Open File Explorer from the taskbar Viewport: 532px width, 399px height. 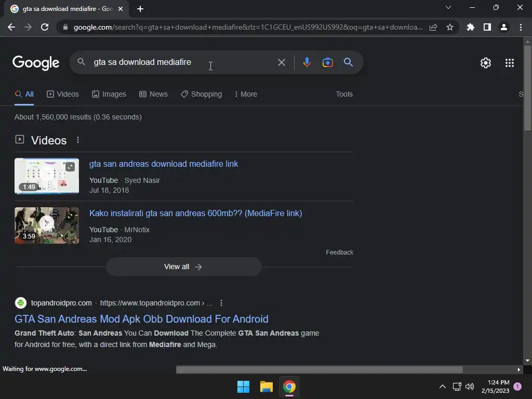point(267,387)
